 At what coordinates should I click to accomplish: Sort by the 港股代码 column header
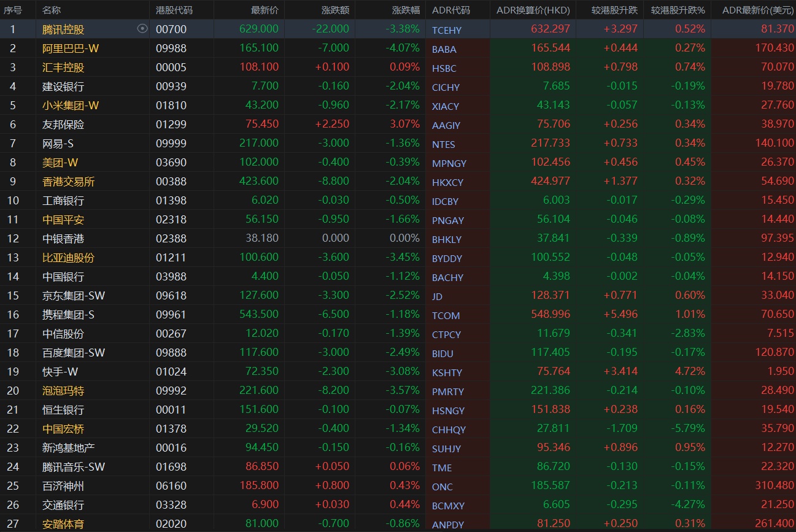tap(174, 10)
